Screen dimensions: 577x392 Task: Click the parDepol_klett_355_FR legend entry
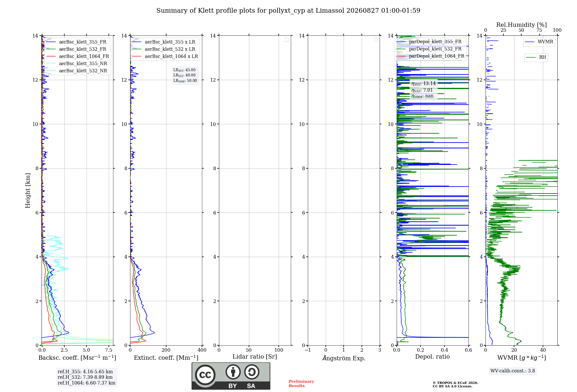[429, 42]
